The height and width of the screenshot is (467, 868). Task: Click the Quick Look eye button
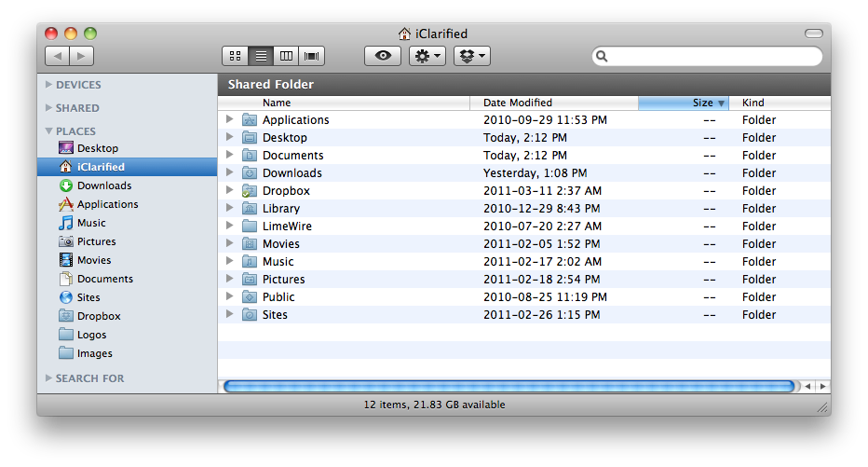[382, 57]
